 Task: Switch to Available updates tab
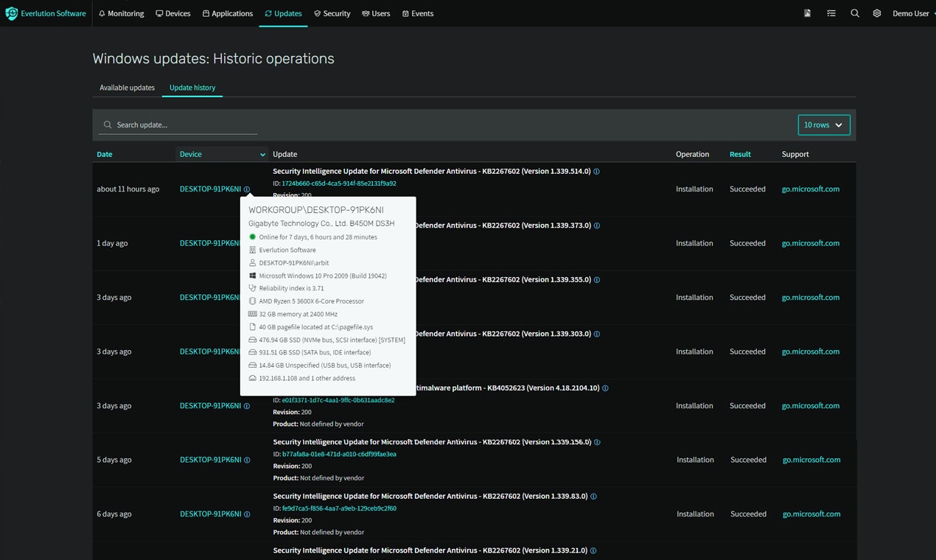(x=127, y=88)
